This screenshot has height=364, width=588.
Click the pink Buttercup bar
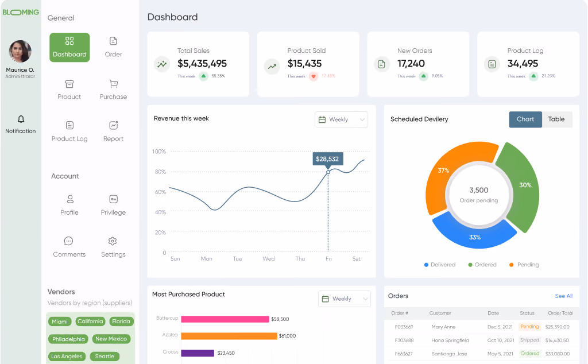click(x=225, y=319)
